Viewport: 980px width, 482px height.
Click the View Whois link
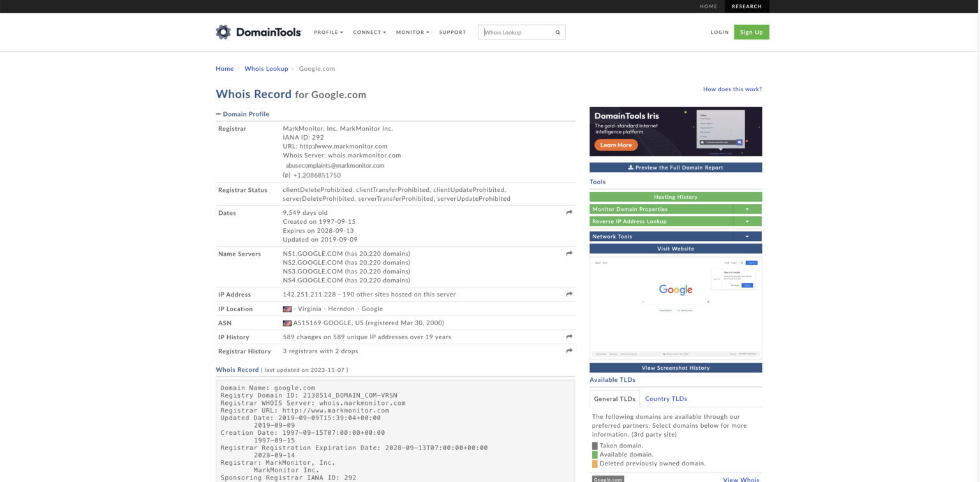tap(741, 479)
